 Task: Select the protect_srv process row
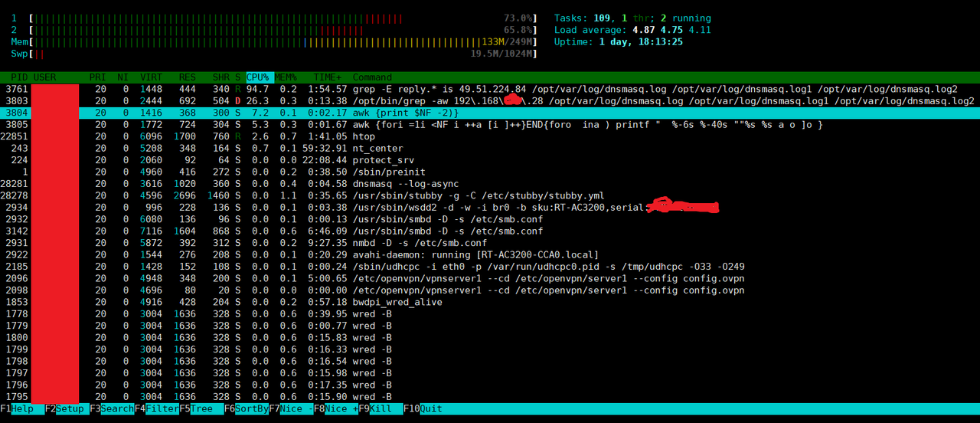pos(490,160)
